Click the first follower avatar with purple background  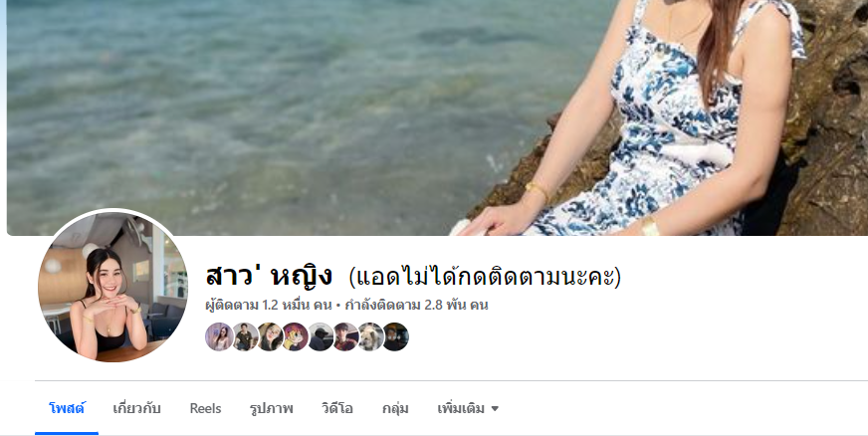point(219,337)
